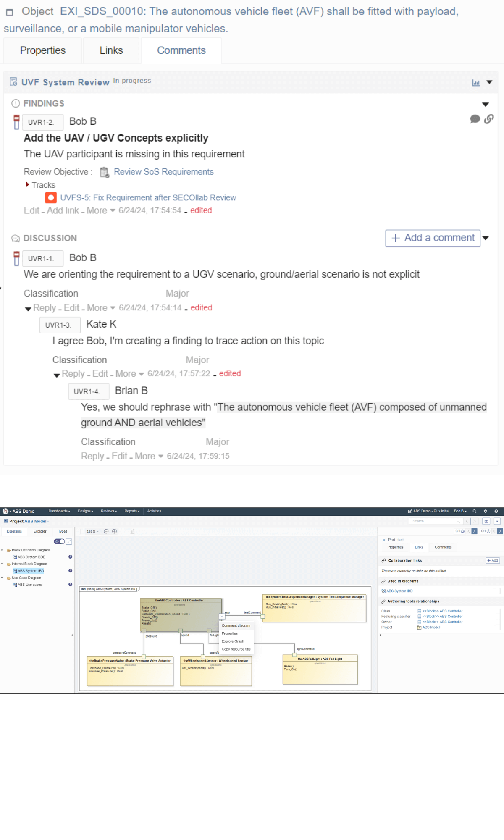Go to next comment using 0/9 forward arrow
This screenshot has width=504, height=840.
coord(474,531)
